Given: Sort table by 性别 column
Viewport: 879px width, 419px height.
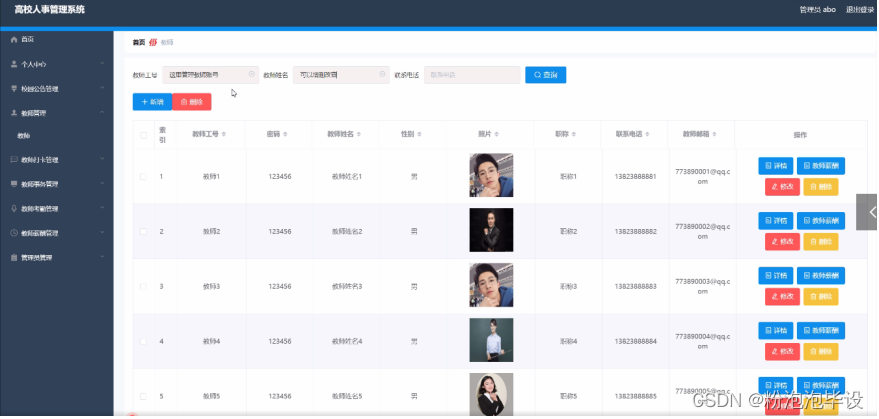Looking at the screenshot, I should (x=419, y=135).
